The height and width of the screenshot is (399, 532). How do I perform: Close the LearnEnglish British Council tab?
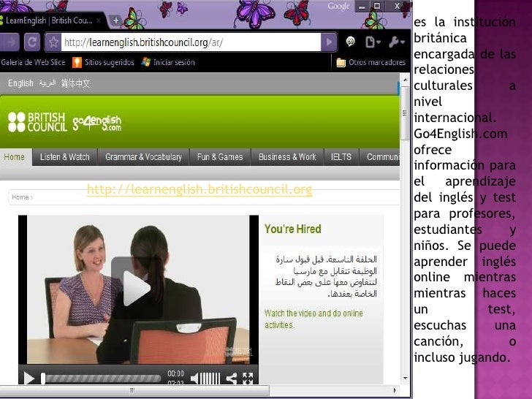point(99,20)
